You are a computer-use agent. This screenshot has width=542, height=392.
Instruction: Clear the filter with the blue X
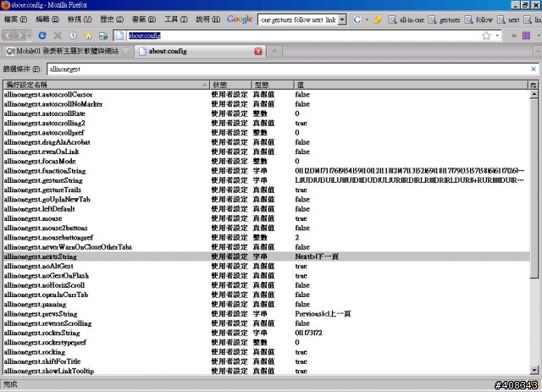pos(534,69)
